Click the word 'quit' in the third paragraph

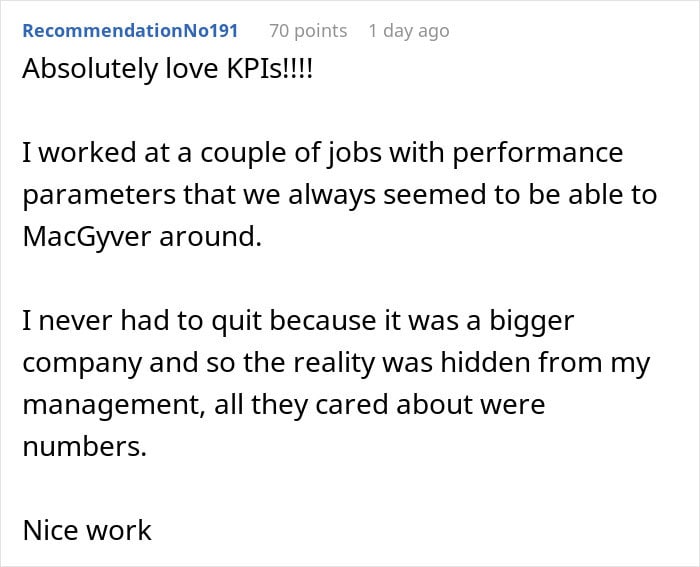click(x=236, y=322)
